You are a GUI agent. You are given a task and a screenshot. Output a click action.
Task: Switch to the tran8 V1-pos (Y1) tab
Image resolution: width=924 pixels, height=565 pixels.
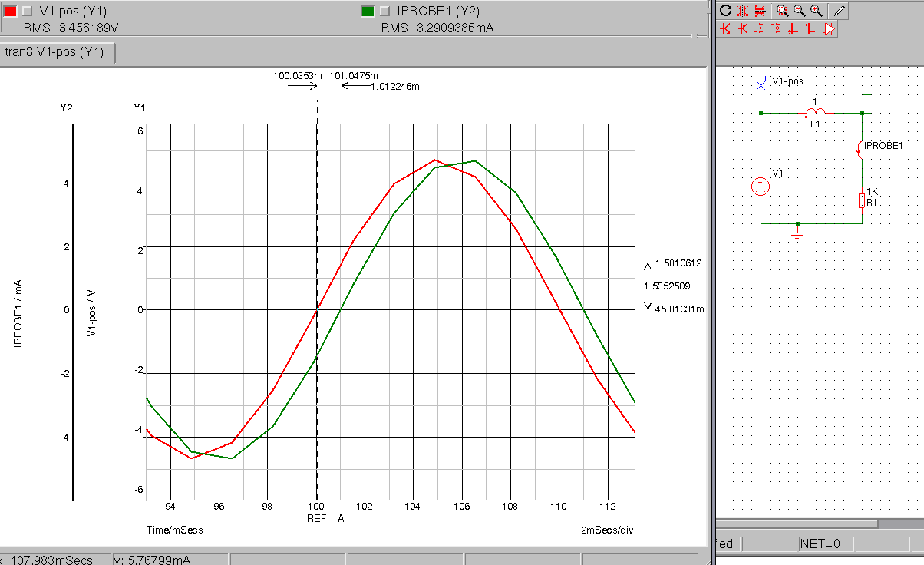[x=60, y=52]
